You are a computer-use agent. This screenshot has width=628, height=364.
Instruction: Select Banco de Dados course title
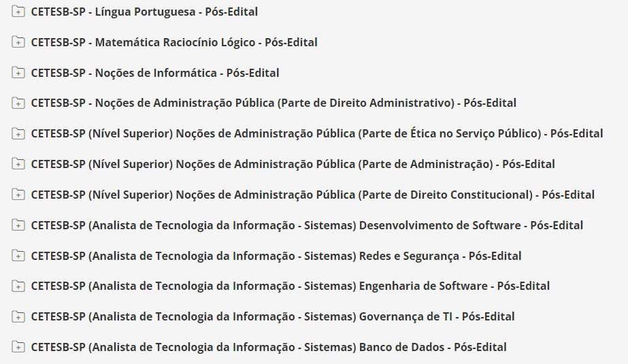[269, 347]
